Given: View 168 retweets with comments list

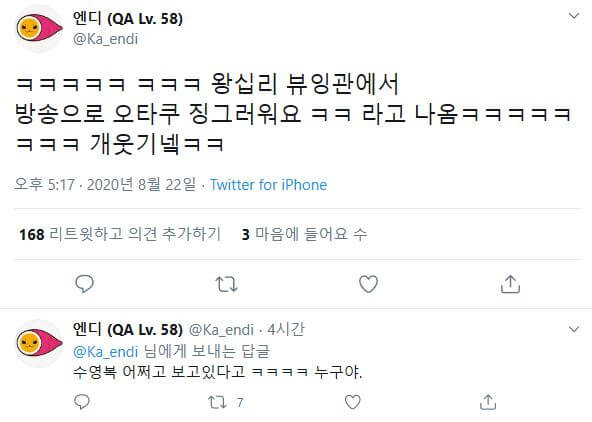Looking at the screenshot, I should [120, 234].
